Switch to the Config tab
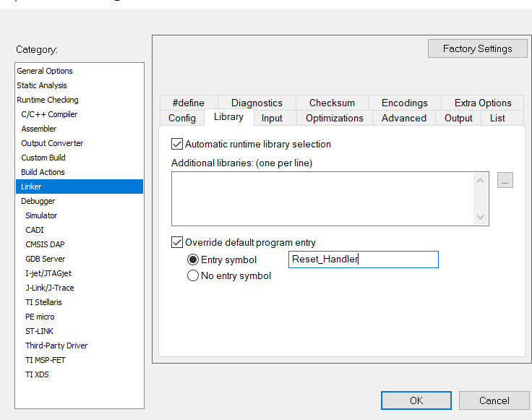532x420 pixels. 182,118
